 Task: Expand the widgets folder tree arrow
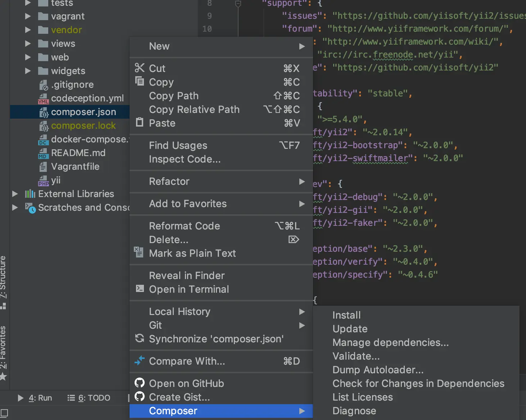click(28, 71)
